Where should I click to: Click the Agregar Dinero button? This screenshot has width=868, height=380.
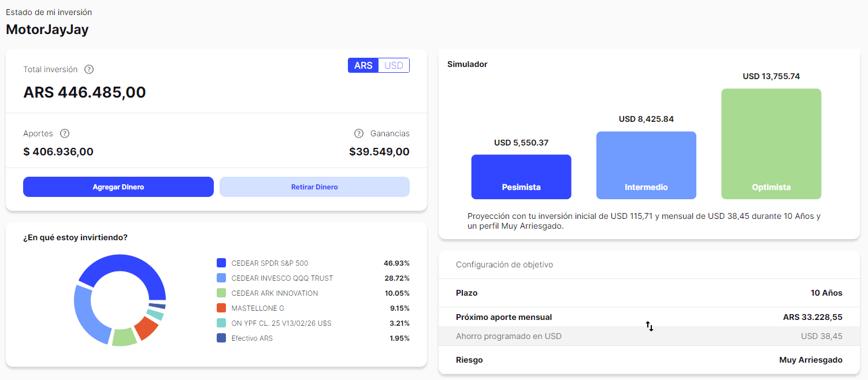(x=118, y=187)
